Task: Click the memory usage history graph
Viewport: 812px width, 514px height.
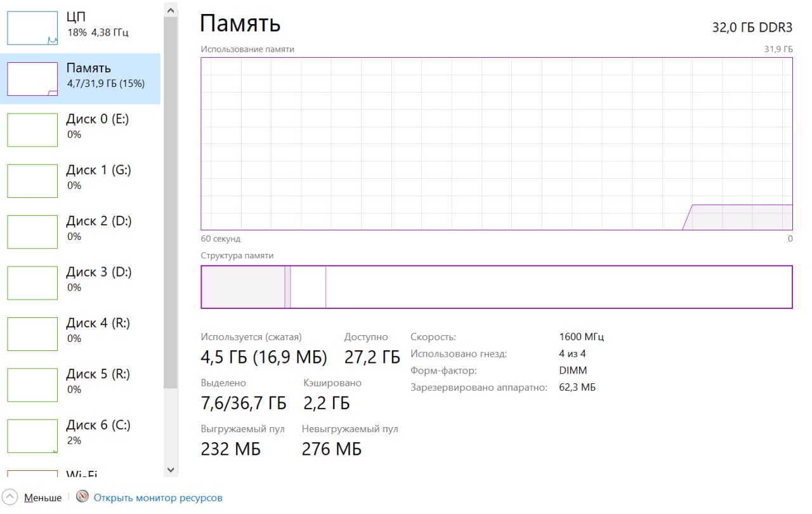Action: tap(496, 143)
